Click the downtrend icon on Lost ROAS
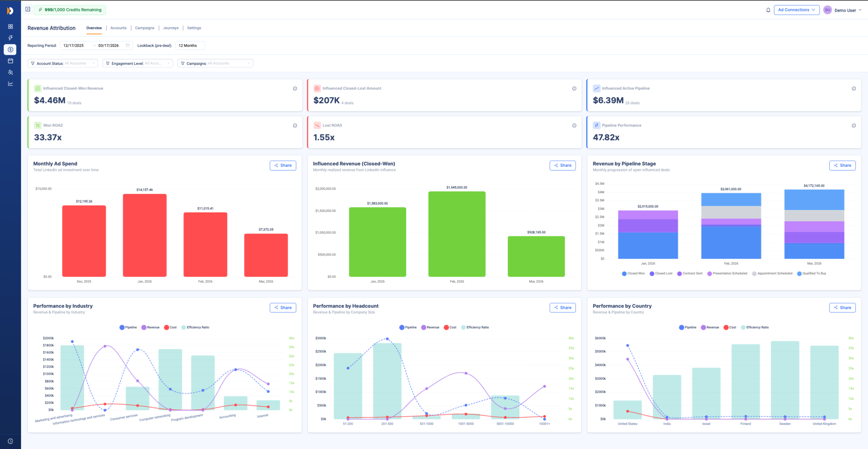This screenshot has width=868, height=449. 317,126
